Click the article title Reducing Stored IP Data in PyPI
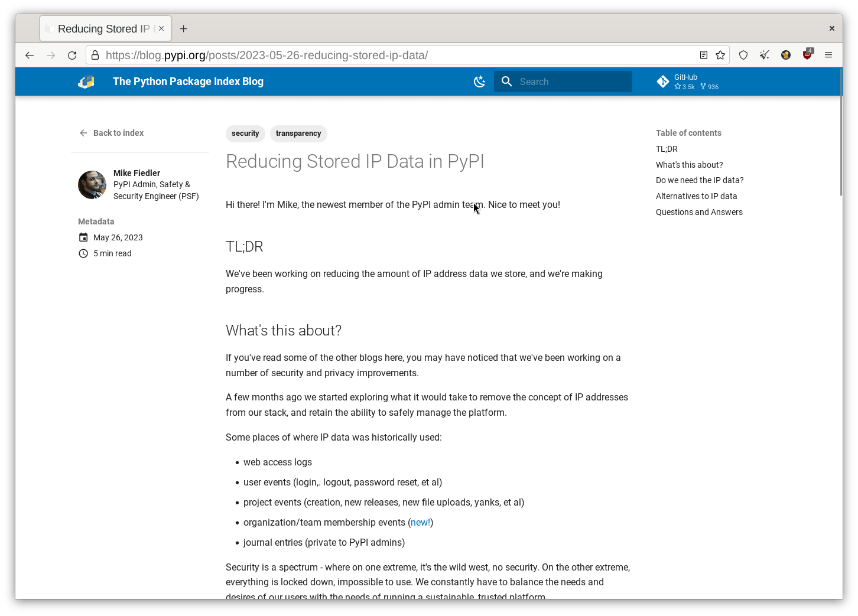The height and width of the screenshot is (616, 858). tap(355, 161)
